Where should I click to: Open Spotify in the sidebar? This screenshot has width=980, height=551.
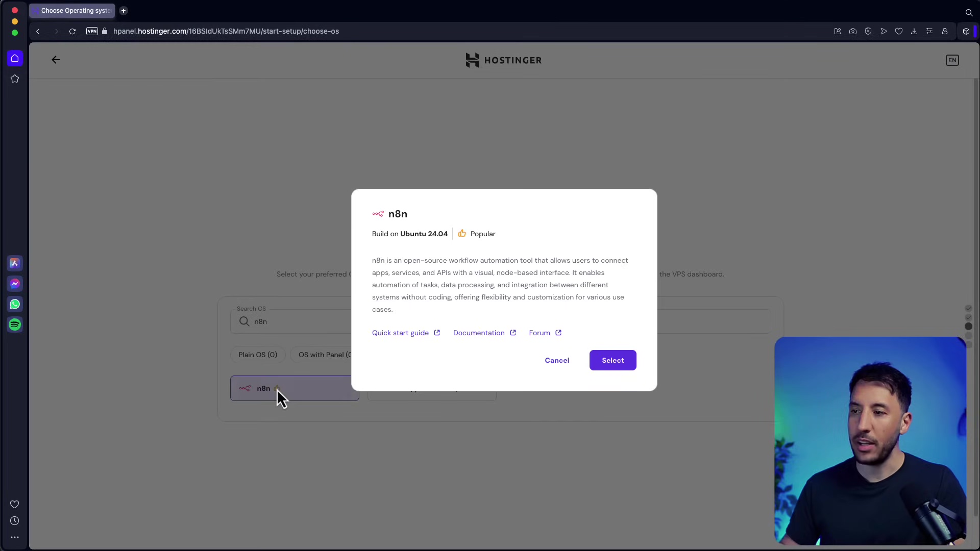(15, 324)
